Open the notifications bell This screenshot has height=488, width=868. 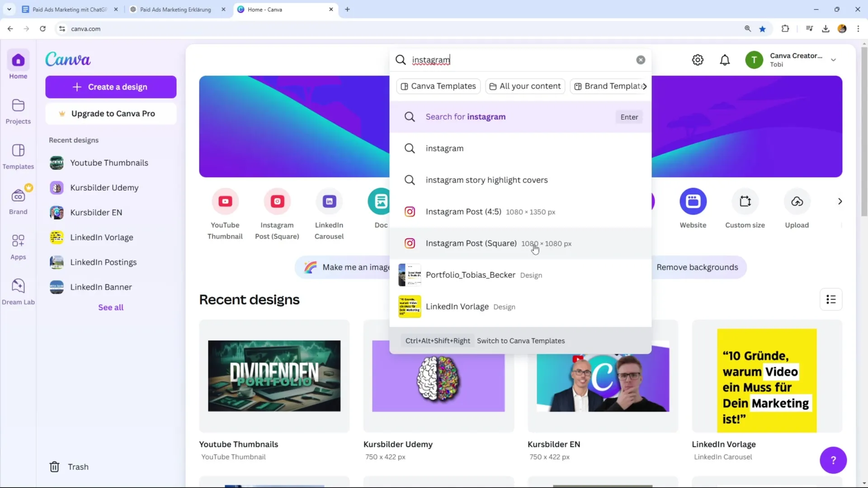[725, 60]
